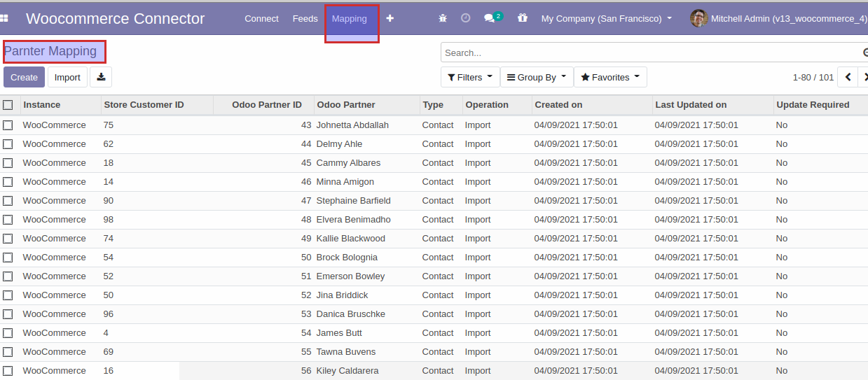The width and height of the screenshot is (868, 380).
Task: Click Jina Briddick partner name
Action: point(342,295)
